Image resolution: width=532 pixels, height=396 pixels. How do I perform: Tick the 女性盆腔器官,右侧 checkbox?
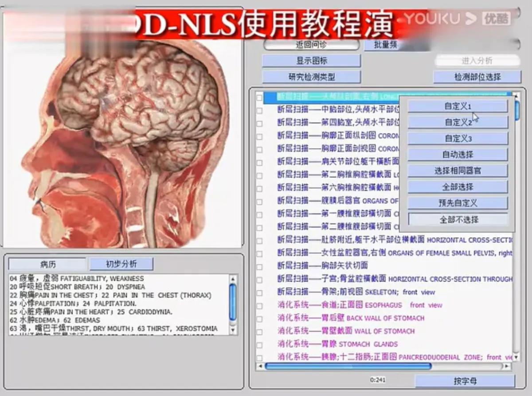(x=259, y=253)
